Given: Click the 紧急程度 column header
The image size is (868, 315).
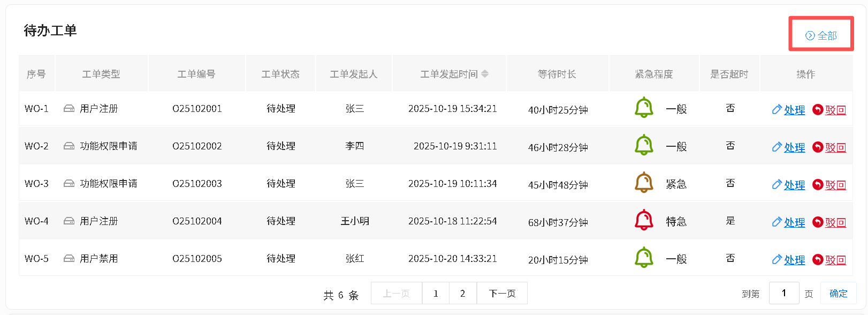Looking at the screenshot, I should 654,74.
